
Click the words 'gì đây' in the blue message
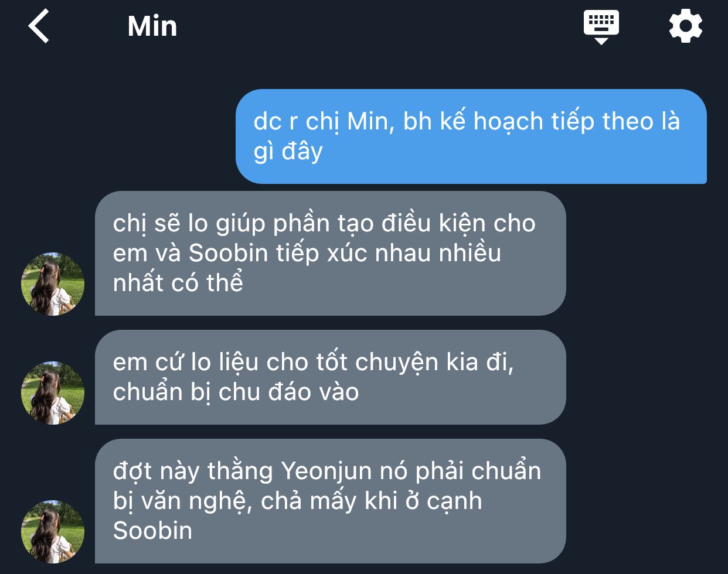pos(288,152)
